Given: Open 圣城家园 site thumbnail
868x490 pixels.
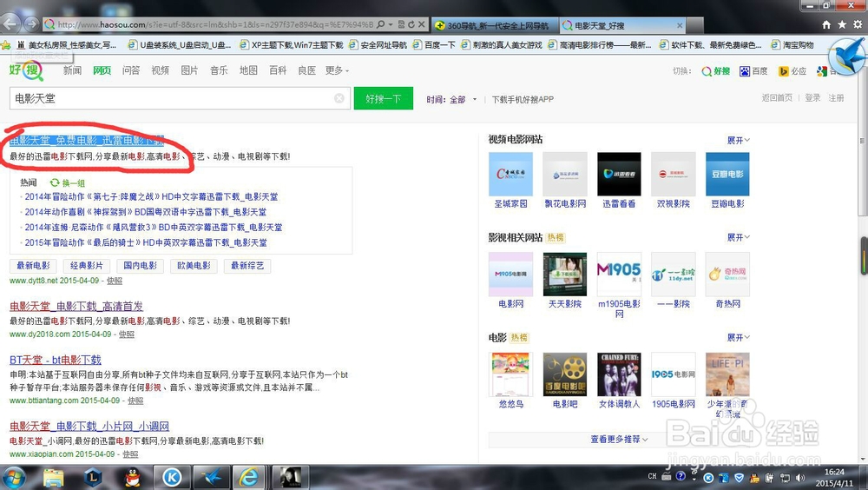Looking at the screenshot, I should pos(510,174).
